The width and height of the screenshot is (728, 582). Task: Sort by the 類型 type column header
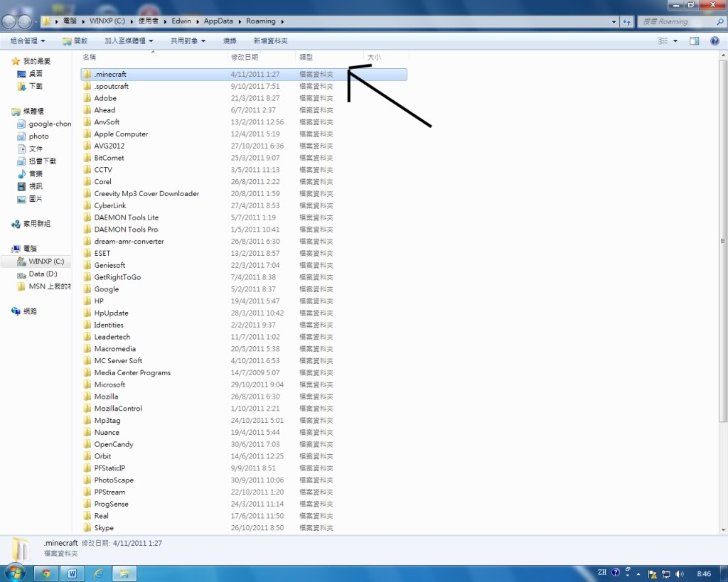(306, 57)
